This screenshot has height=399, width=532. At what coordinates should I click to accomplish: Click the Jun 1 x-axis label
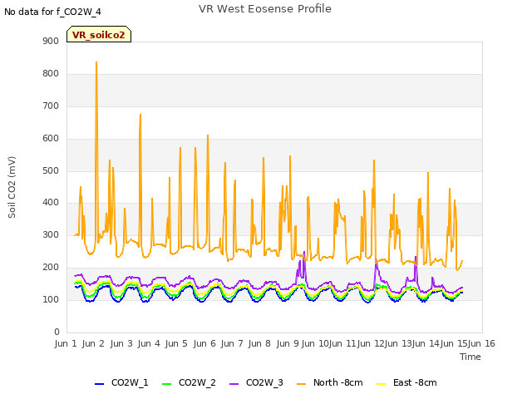(66, 343)
